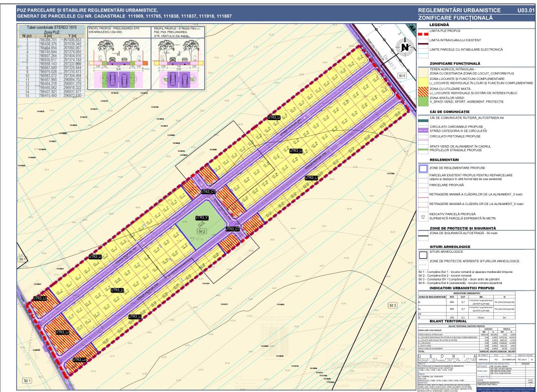Click the TOTAL row in the bilanț table
Image resolution: width=537 pixels, height=392 pixels.
pos(467,352)
